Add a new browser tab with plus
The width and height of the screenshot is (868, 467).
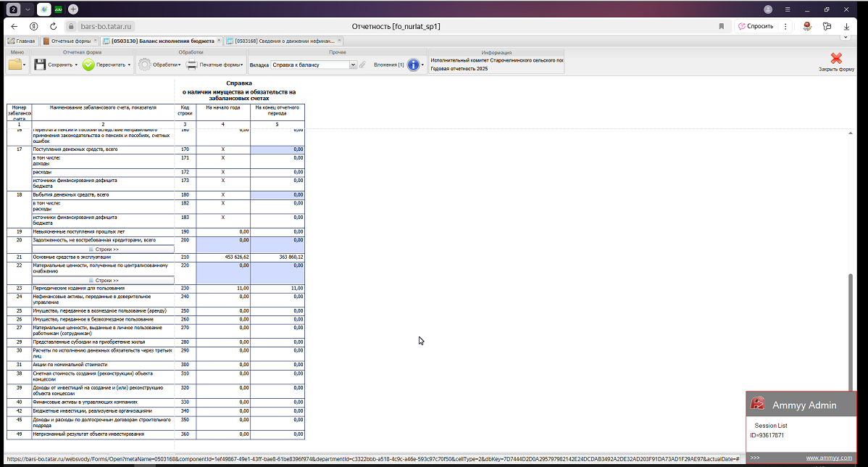pyautogui.click(x=73, y=9)
